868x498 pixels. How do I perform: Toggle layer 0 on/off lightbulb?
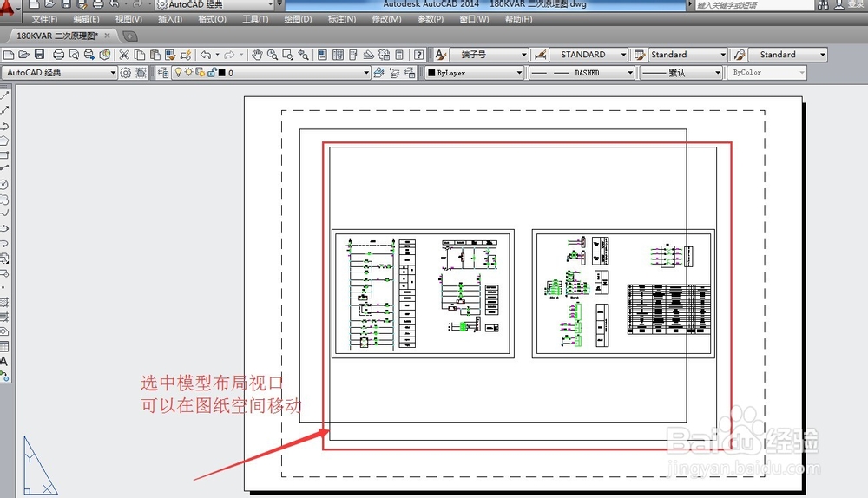tap(178, 73)
